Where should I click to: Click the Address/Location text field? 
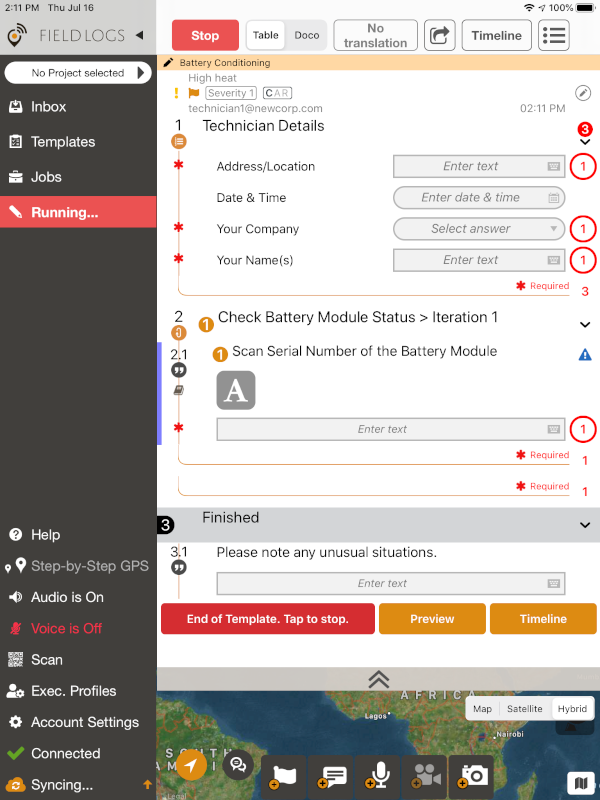pos(478,167)
